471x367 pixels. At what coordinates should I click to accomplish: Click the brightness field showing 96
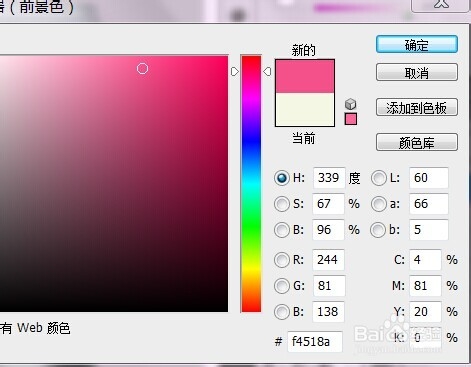pos(328,230)
